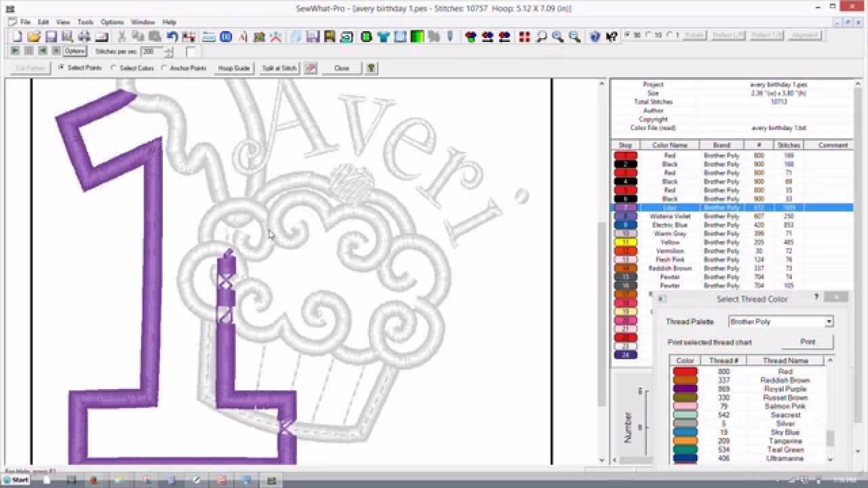868x488 pixels.
Task: Select the highlighted Lilac color stop row
Action: pyautogui.click(x=732, y=207)
